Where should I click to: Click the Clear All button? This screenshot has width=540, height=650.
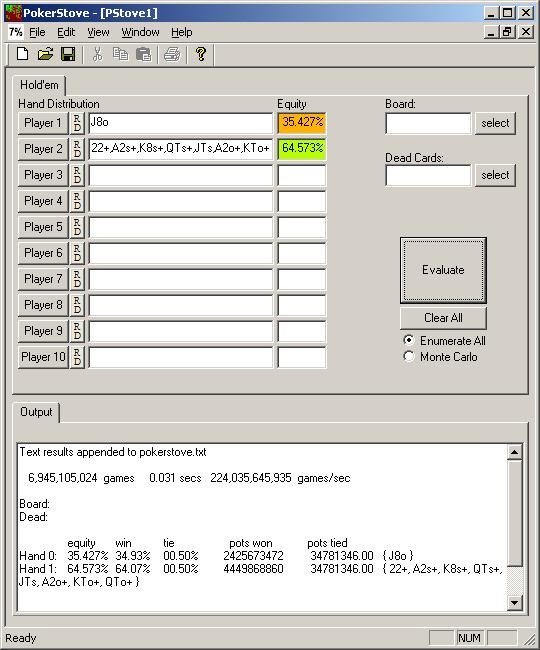[443, 318]
